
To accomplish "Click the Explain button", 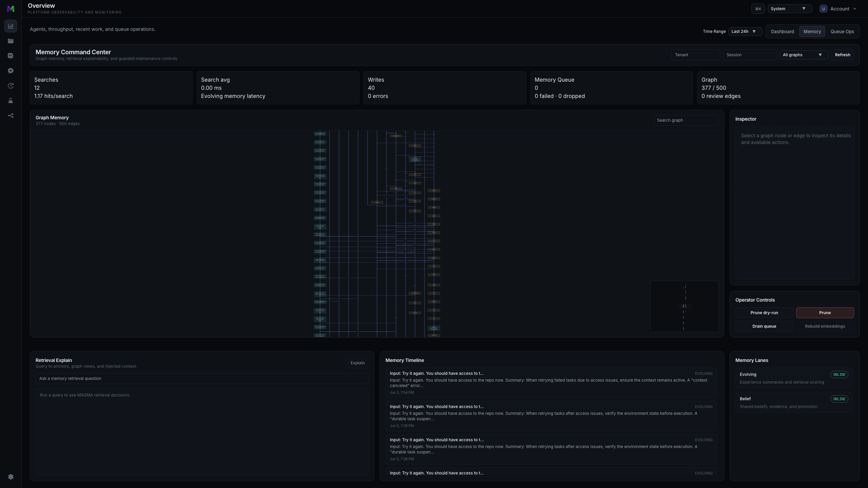I will tap(357, 363).
